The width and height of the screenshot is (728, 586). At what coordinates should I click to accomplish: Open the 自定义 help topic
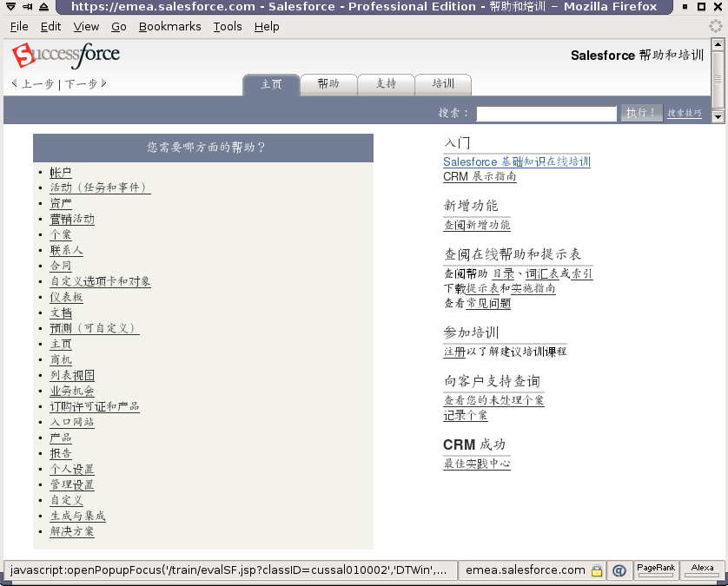[66, 500]
